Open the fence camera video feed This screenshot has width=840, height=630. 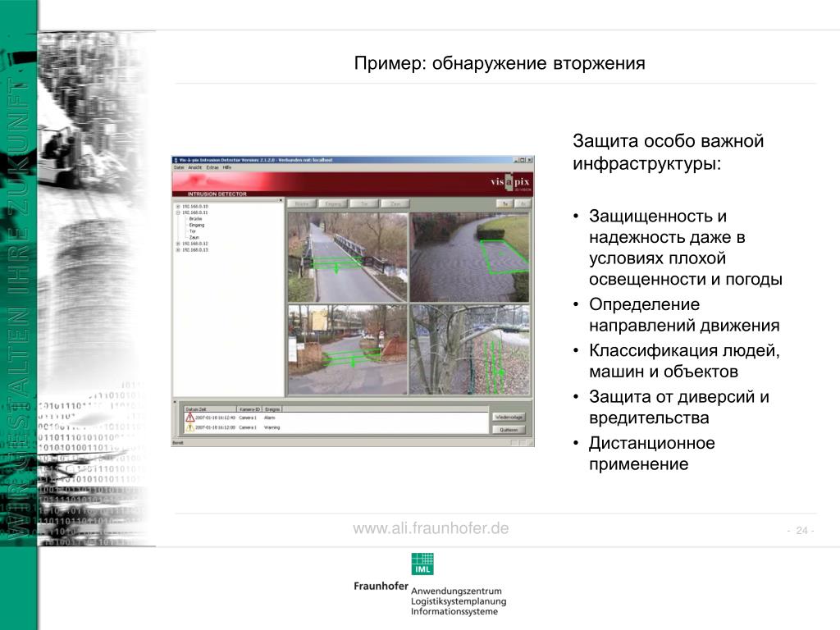[470, 349]
